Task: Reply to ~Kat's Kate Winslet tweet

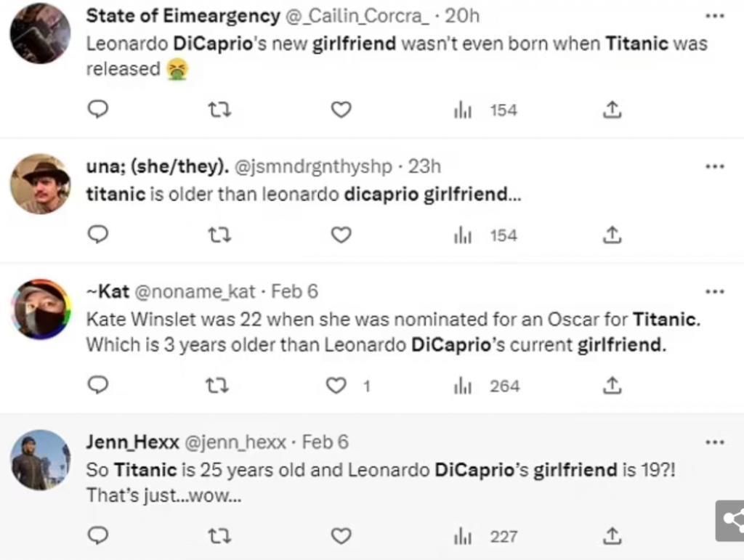Action: coord(98,386)
